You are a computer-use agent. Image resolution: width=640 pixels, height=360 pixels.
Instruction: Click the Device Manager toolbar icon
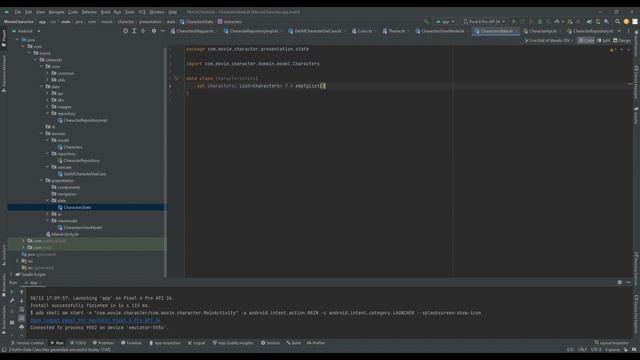[598, 22]
